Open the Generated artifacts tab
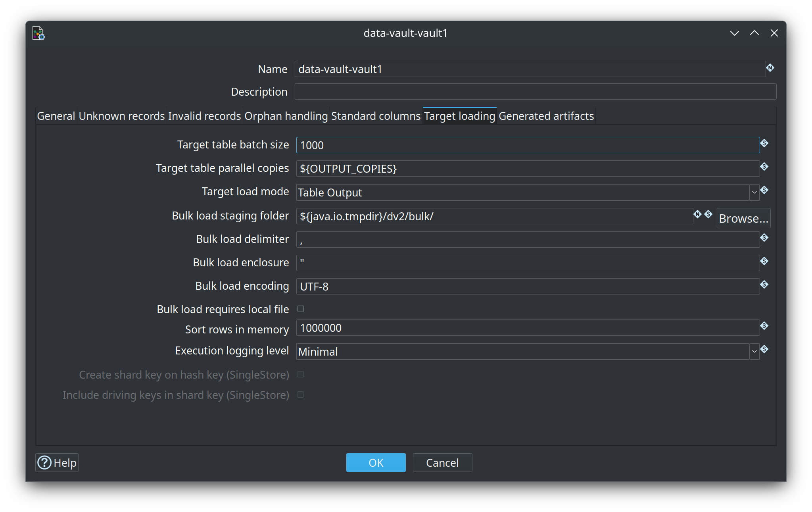Image resolution: width=812 pixels, height=512 pixels. 546,116
